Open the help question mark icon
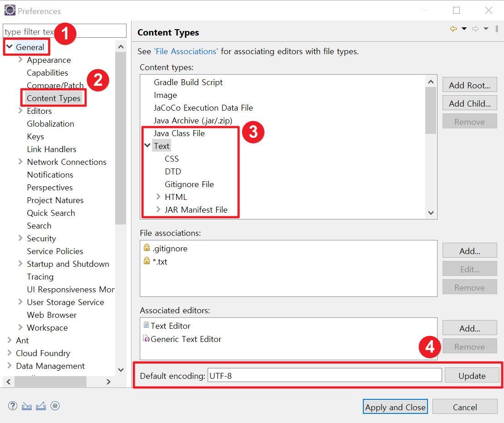Image resolution: width=504 pixels, height=423 pixels. click(13, 406)
